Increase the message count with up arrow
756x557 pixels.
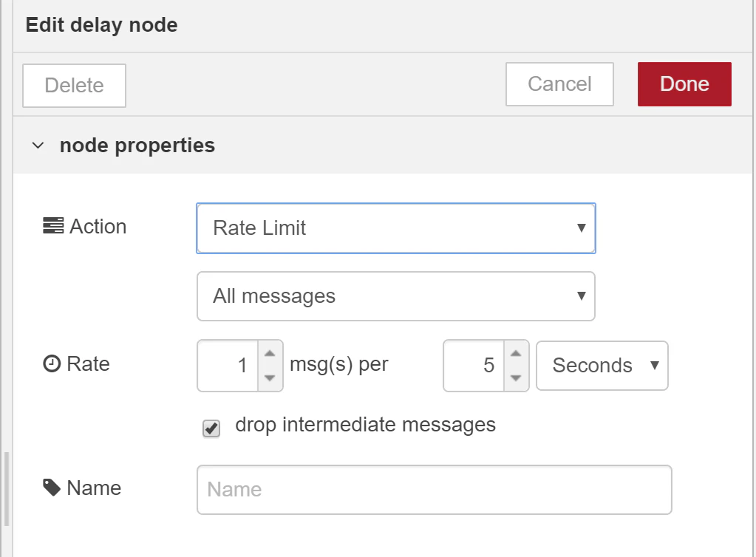[x=270, y=353]
